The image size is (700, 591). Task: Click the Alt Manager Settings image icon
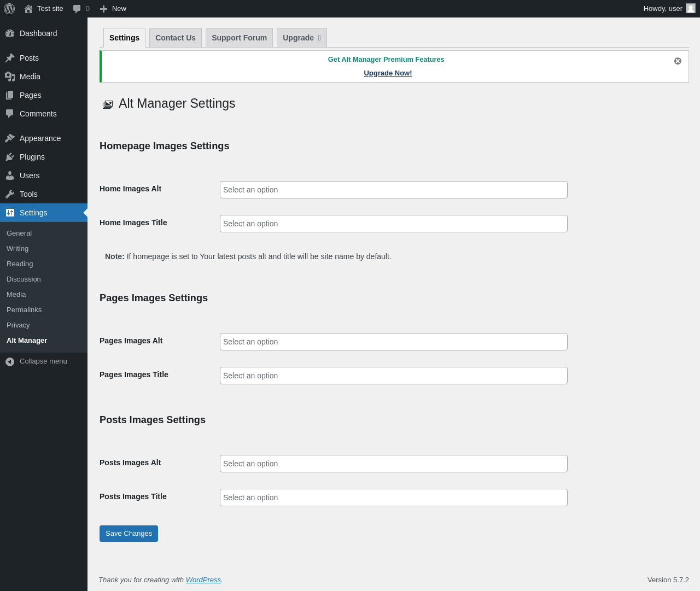(108, 104)
